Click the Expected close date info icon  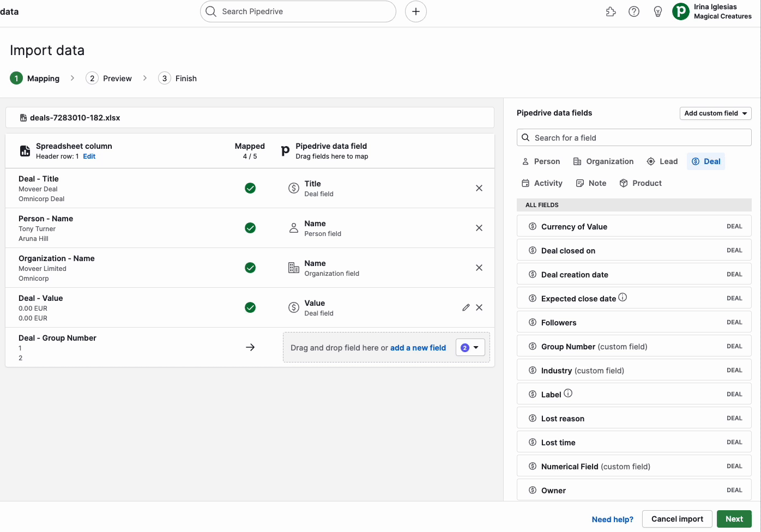pyautogui.click(x=622, y=297)
